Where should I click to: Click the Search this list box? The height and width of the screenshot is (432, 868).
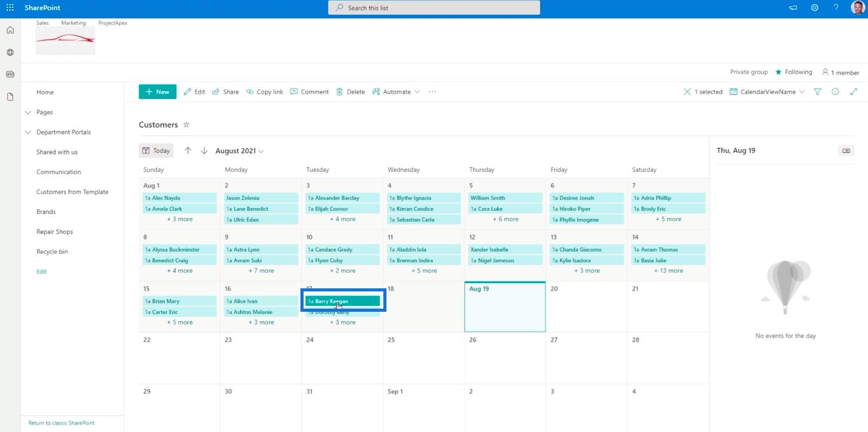pyautogui.click(x=434, y=8)
